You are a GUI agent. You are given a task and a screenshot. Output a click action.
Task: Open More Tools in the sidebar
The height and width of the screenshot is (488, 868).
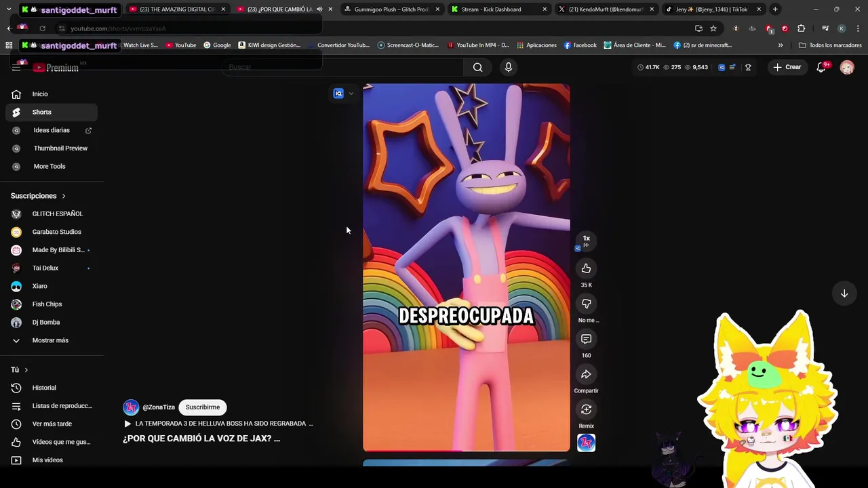(52, 166)
